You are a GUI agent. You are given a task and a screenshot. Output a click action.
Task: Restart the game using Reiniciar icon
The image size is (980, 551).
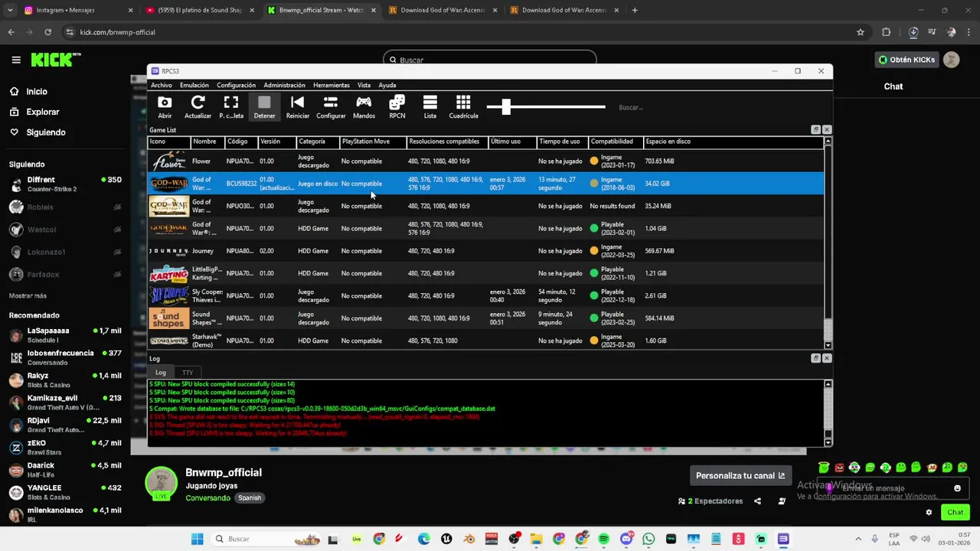298,107
